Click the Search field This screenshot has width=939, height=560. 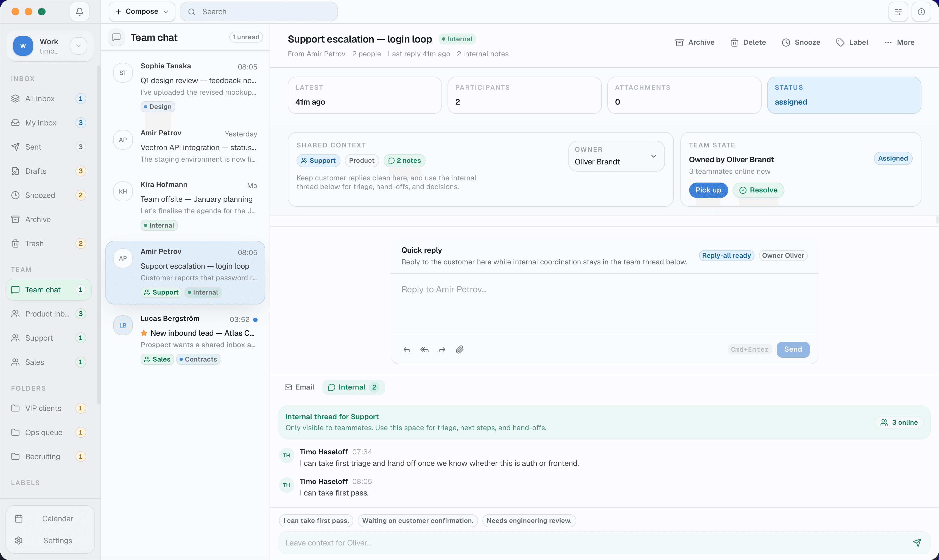point(259,12)
